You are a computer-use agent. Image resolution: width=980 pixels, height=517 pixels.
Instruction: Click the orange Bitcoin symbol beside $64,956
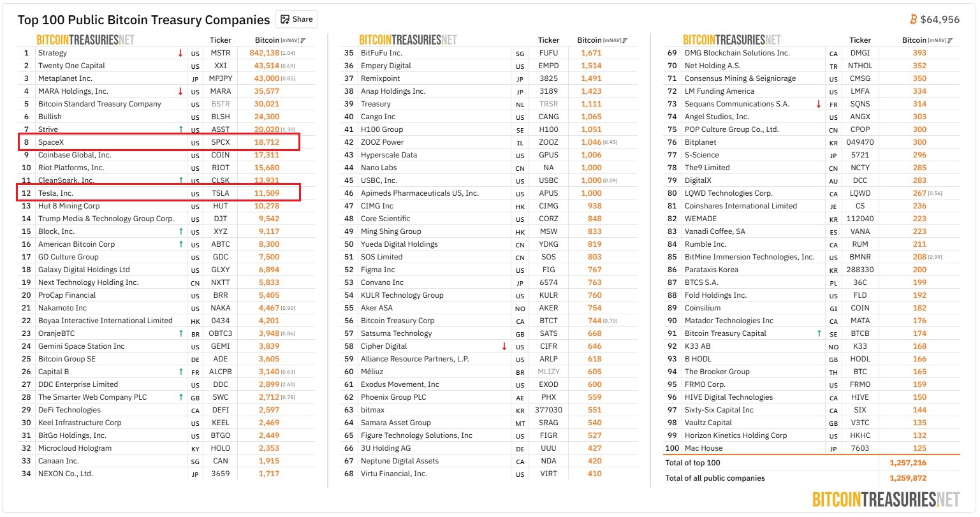tap(914, 19)
